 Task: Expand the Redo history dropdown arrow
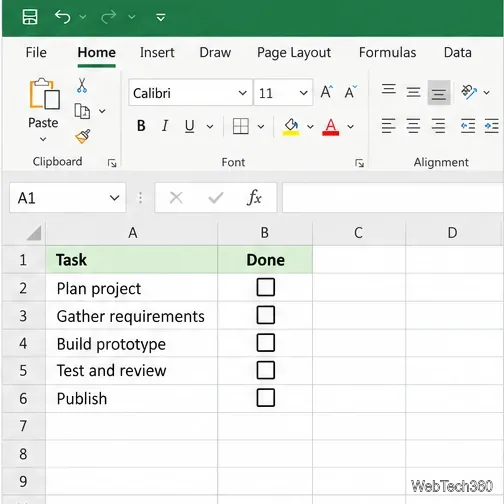pyautogui.click(x=132, y=17)
